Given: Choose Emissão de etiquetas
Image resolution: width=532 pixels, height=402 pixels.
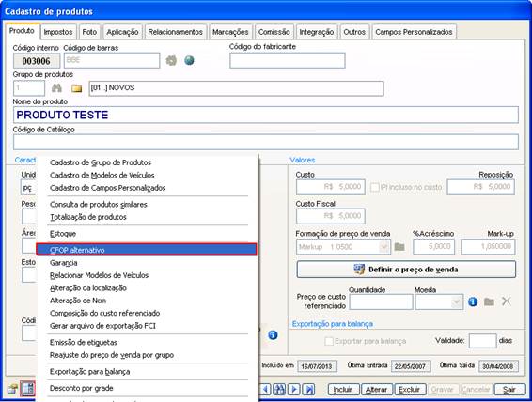Looking at the screenshot, I should point(147,342).
